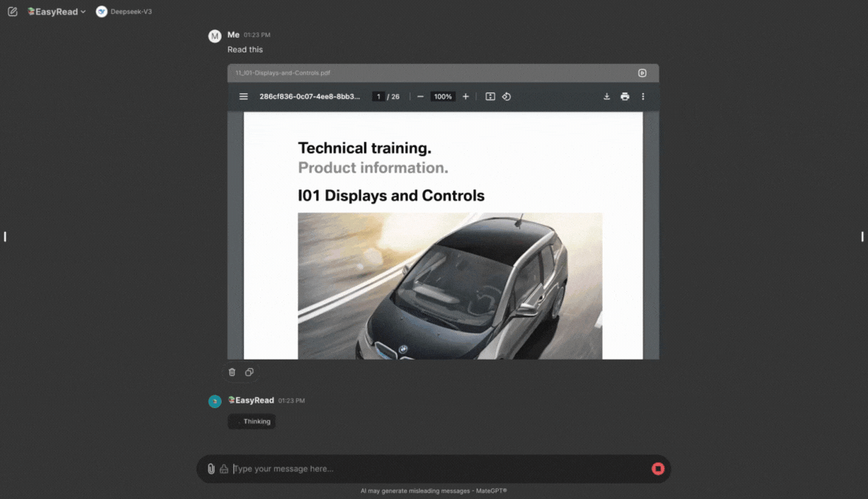
Task: Stop generation with the red stop button
Action: 658,468
